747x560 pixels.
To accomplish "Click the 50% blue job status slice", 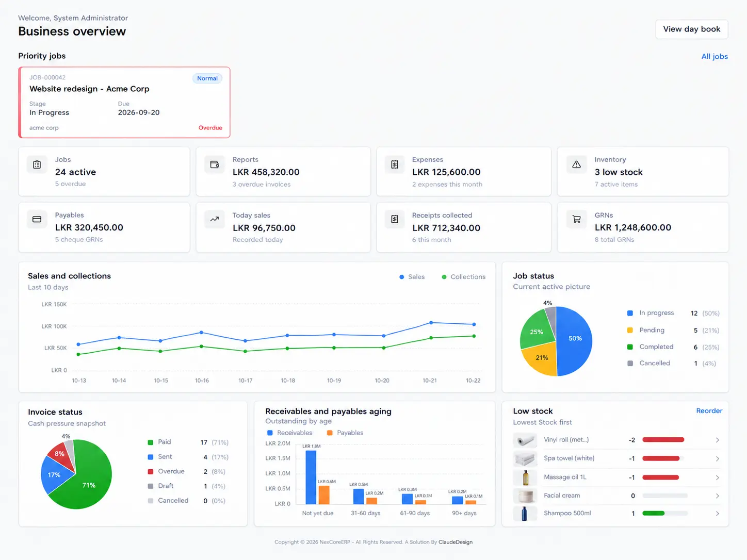I will [575, 341].
